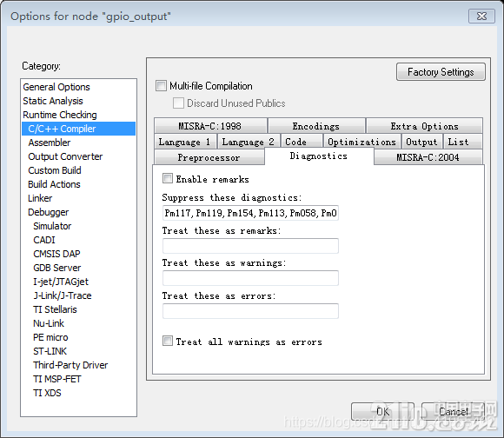Focus the Treat these as remarks field
This screenshot has height=438, width=504.
pyautogui.click(x=250, y=246)
